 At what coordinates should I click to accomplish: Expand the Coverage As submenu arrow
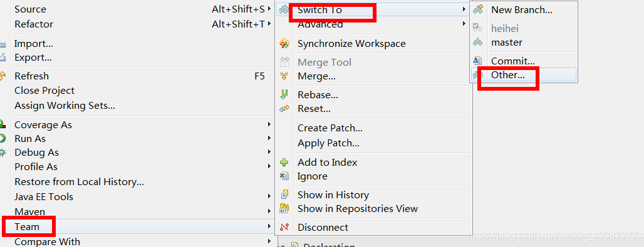269,124
